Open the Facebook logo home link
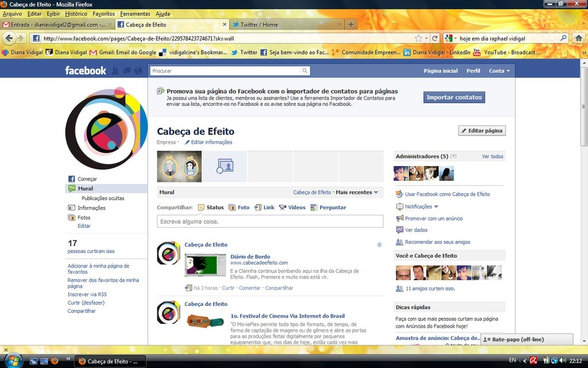The height and width of the screenshot is (368, 588). (x=85, y=70)
